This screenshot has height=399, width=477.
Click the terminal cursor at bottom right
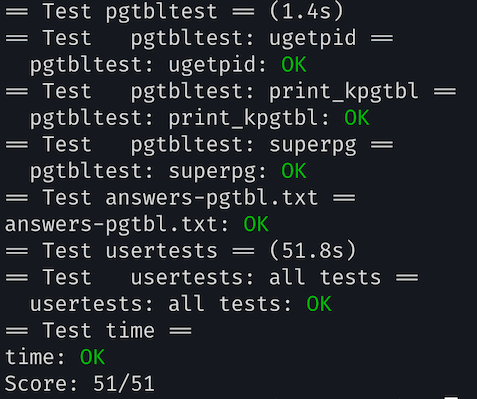pos(451,397)
